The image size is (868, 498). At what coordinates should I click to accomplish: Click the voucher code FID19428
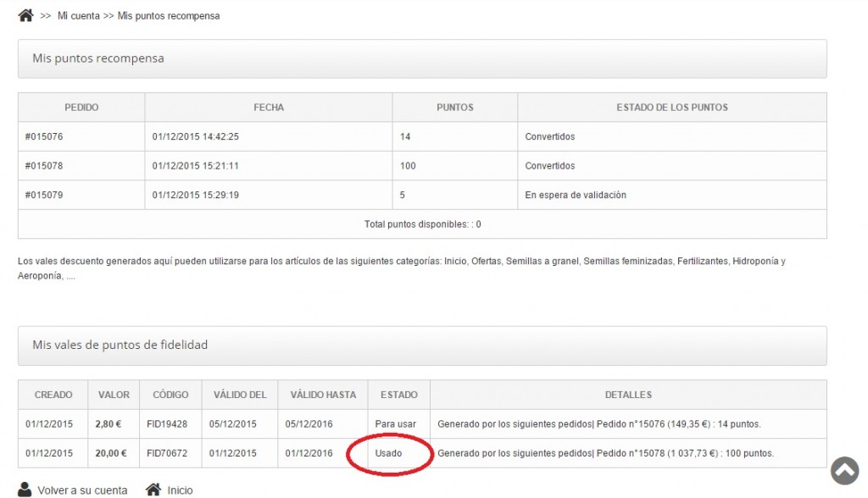tap(167, 424)
